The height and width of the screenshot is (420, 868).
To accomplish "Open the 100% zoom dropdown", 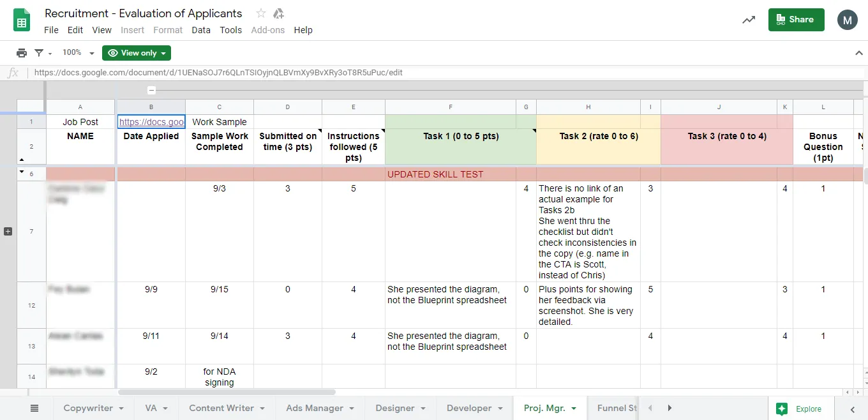I will (x=77, y=52).
